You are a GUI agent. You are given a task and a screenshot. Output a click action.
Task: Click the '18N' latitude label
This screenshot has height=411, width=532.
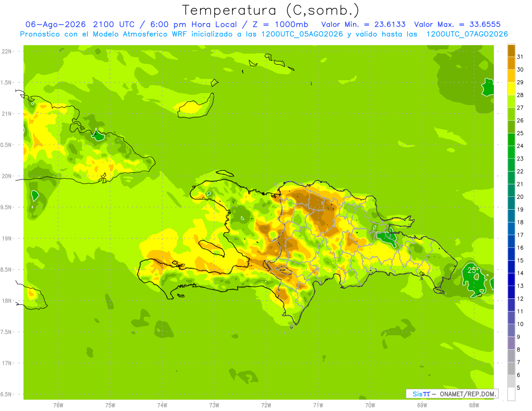tap(7, 301)
